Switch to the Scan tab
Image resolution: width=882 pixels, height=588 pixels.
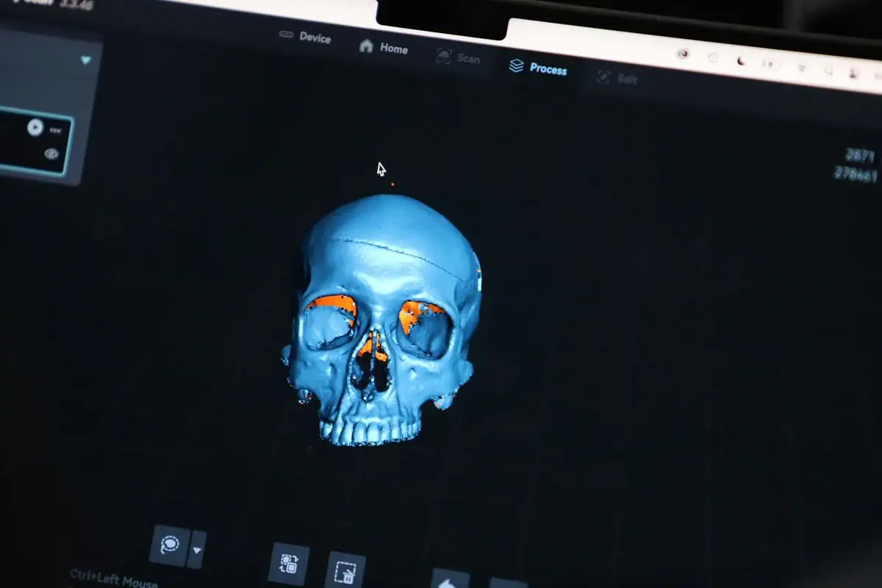click(x=458, y=57)
